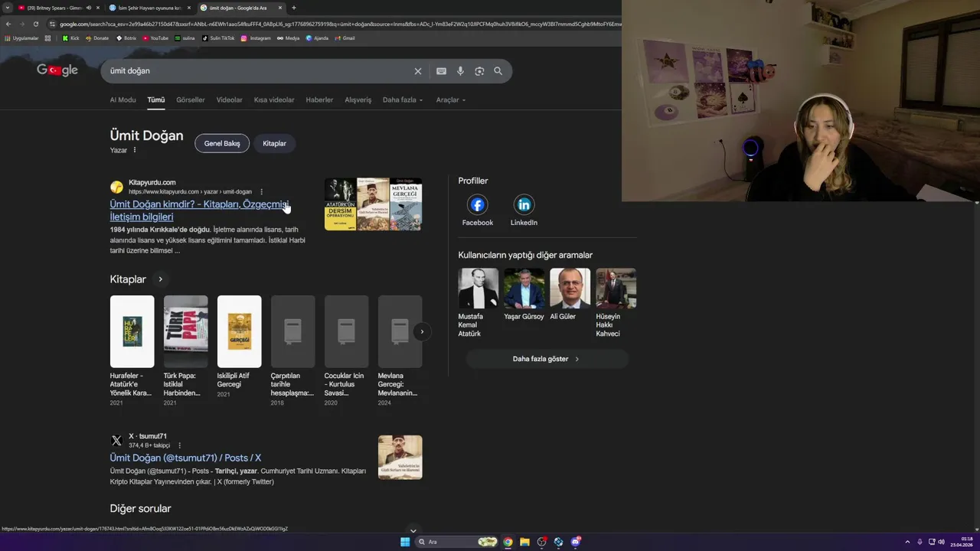Show hidden system tray icons
This screenshot has width=980, height=551.
tap(908, 542)
